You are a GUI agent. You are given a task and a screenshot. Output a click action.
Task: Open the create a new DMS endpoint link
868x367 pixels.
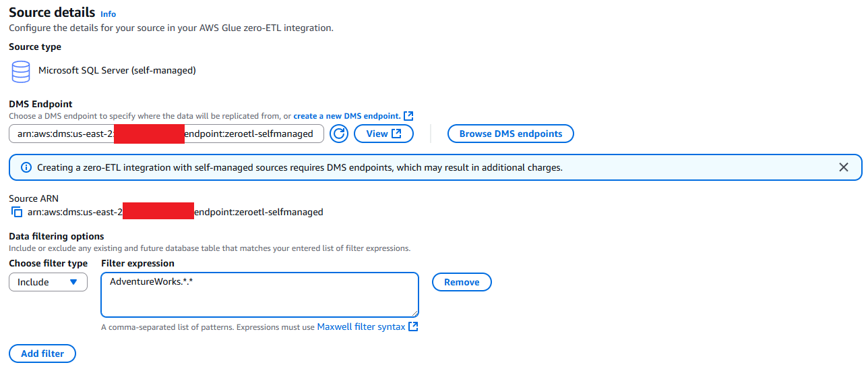pos(346,116)
